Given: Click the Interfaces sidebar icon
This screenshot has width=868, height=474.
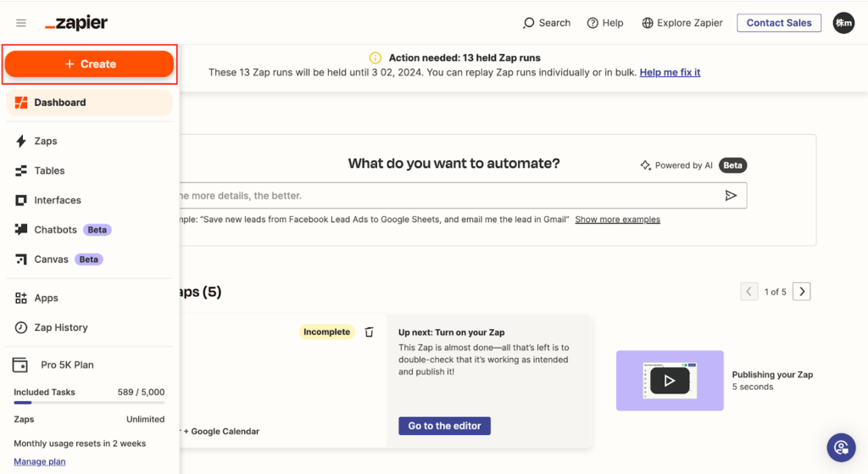Looking at the screenshot, I should coord(21,200).
